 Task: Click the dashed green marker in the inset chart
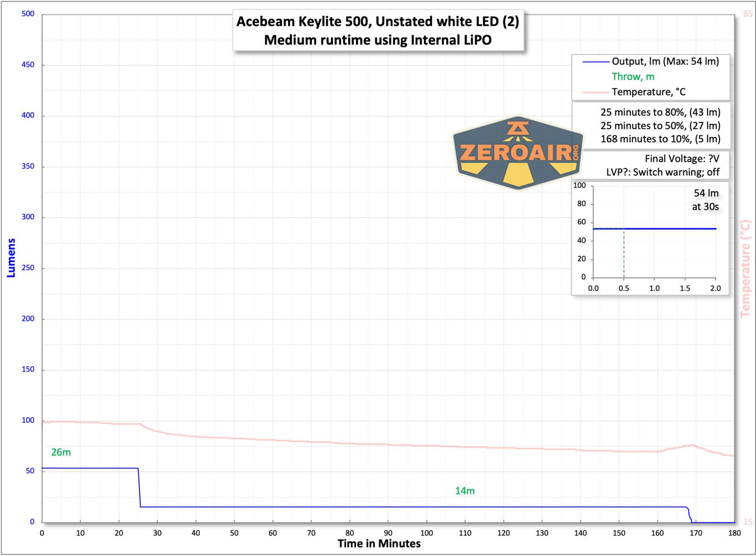[623, 252]
